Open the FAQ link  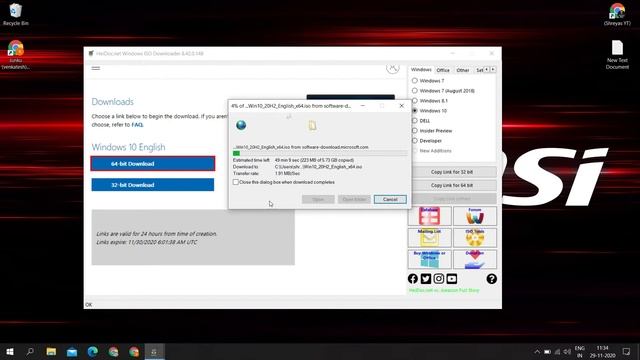pyautogui.click(x=137, y=125)
